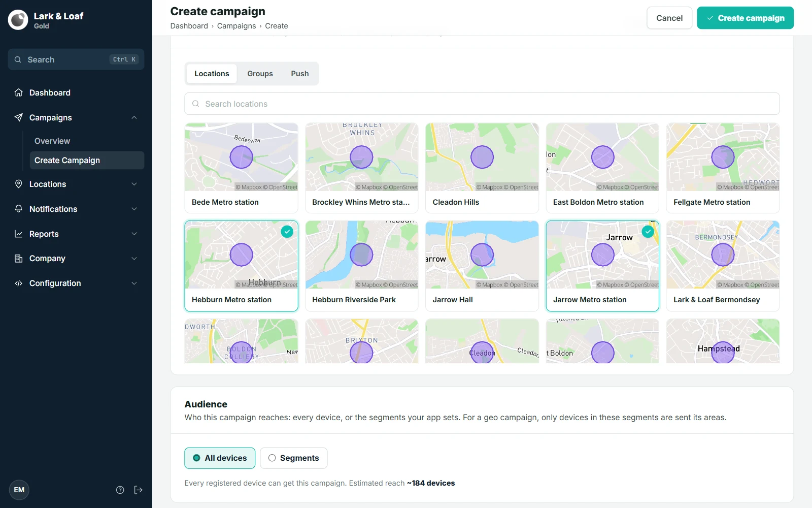Expand the Reports sidebar chevron

coord(134,234)
